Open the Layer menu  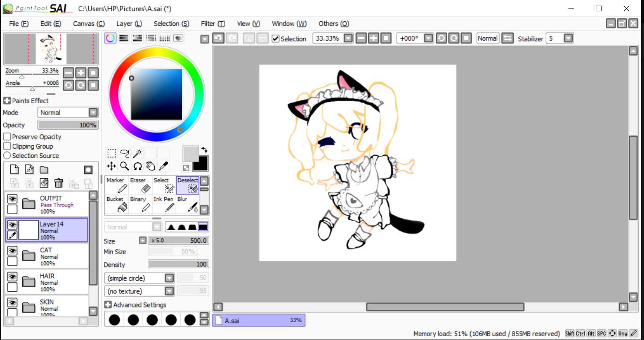click(129, 24)
